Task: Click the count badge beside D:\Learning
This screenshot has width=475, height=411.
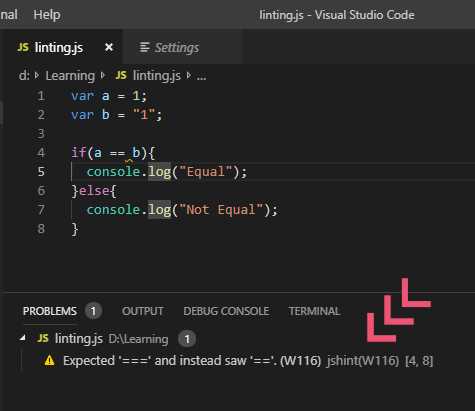Action: coord(187,339)
